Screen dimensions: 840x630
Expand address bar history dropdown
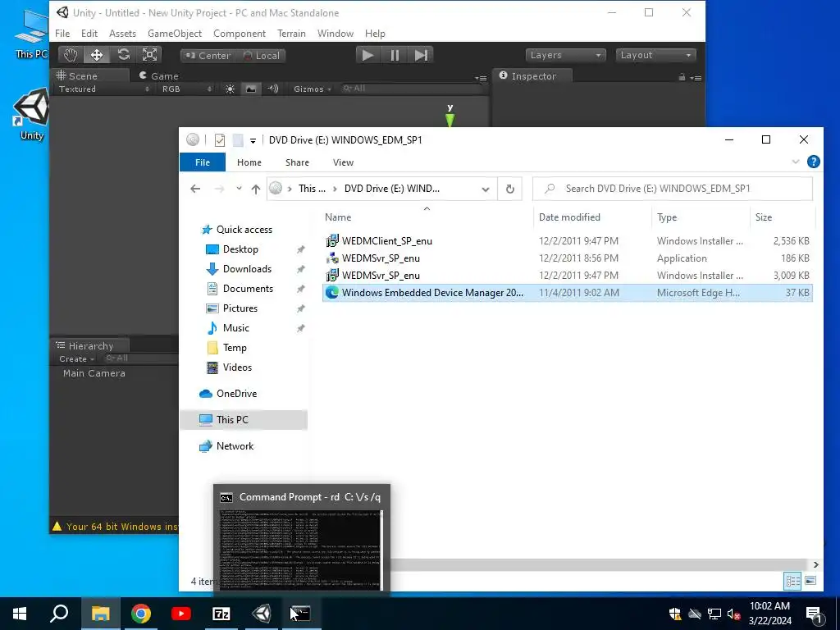[x=486, y=189]
